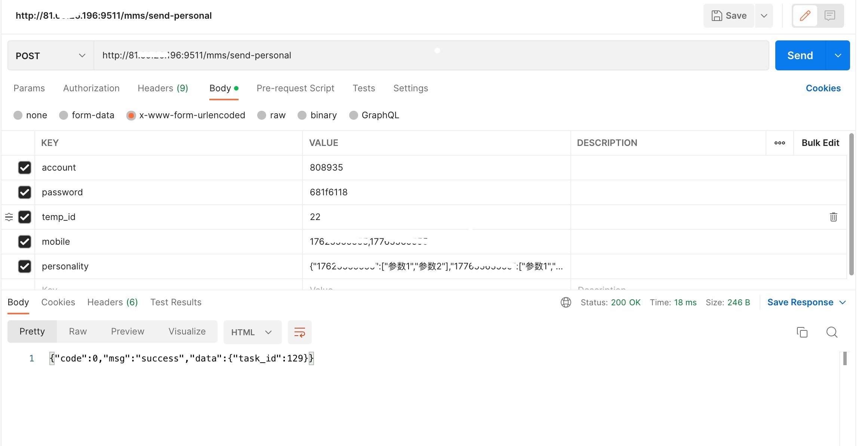
Task: Select the Pretty response view
Action: 32,332
